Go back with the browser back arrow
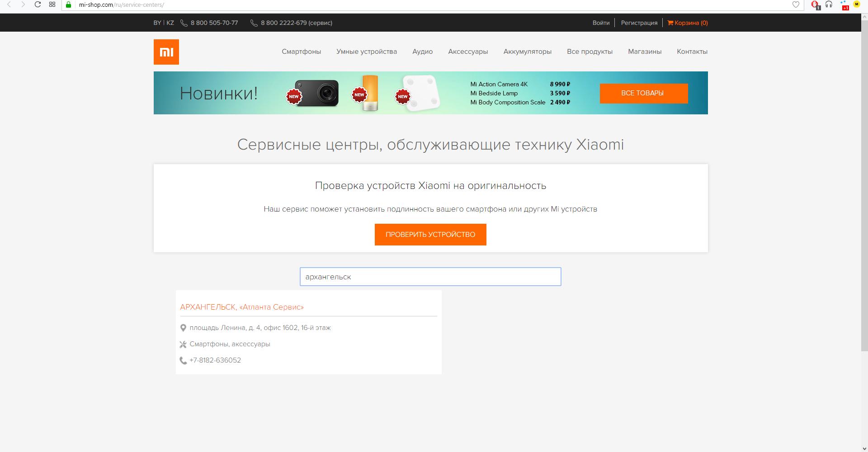 pyautogui.click(x=9, y=5)
